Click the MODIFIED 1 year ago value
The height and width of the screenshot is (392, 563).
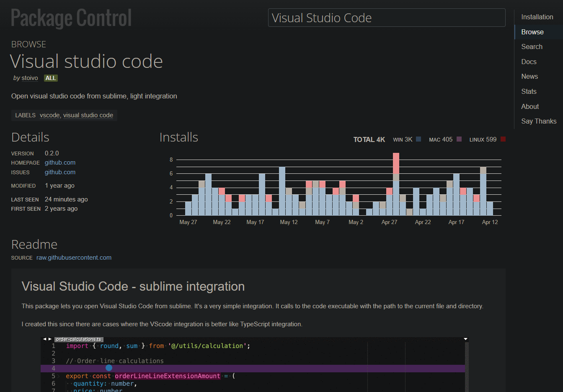(x=59, y=186)
